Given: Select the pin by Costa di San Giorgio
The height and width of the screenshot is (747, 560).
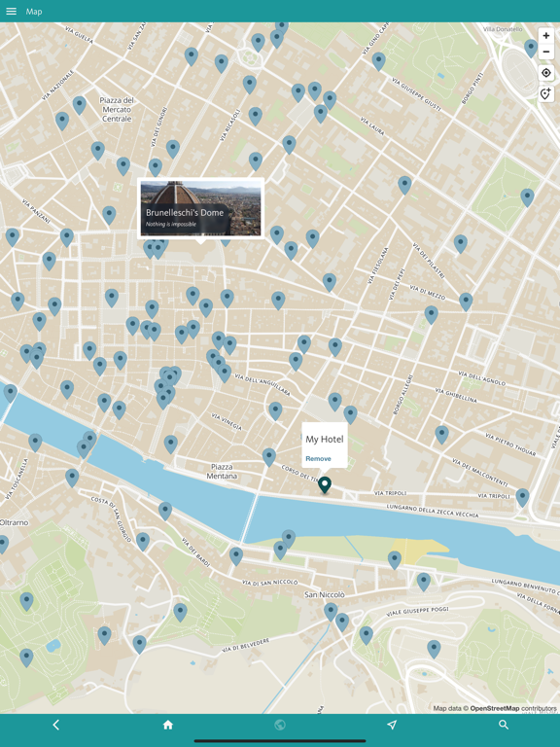Looking at the screenshot, I should click(x=143, y=541).
